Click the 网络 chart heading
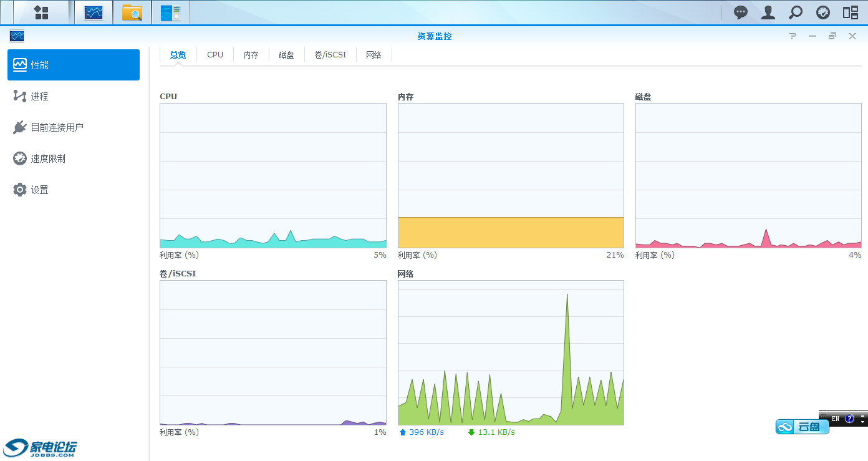The width and height of the screenshot is (868, 461). 406,274
